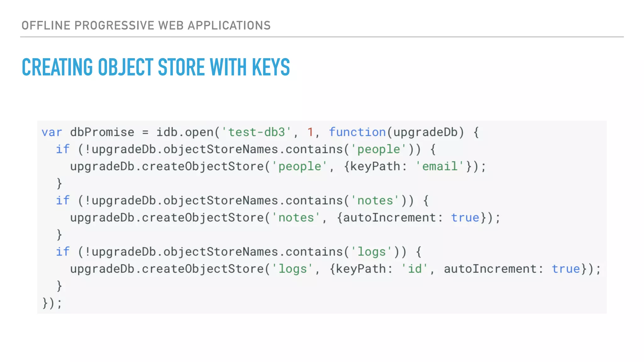The image size is (644, 362).
Task: Click the 'var' keyword in the code
Action: click(x=52, y=132)
